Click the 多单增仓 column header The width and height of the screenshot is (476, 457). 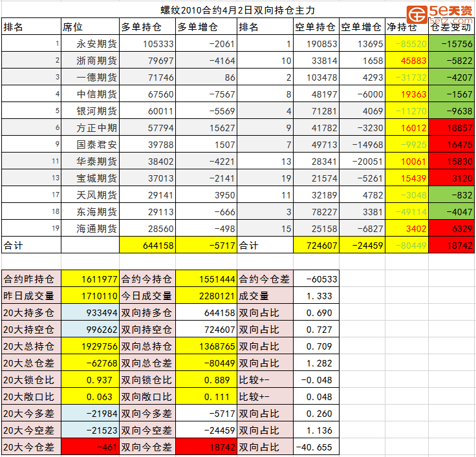click(x=206, y=27)
